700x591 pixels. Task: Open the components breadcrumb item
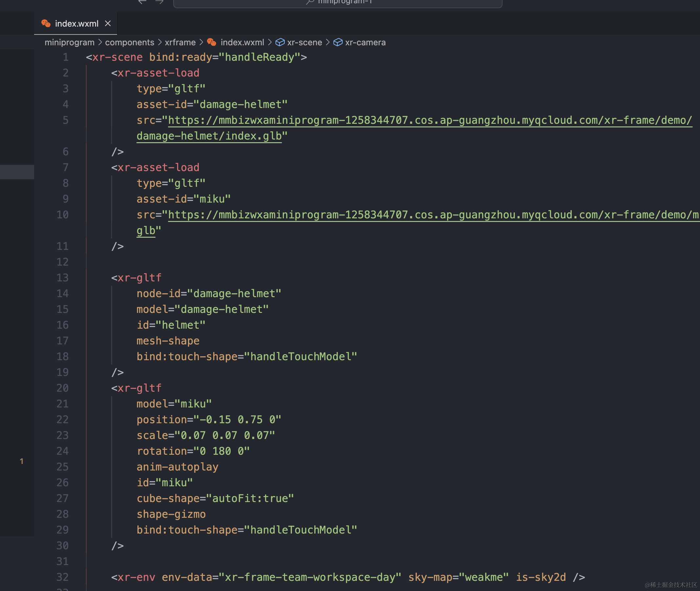coord(130,42)
